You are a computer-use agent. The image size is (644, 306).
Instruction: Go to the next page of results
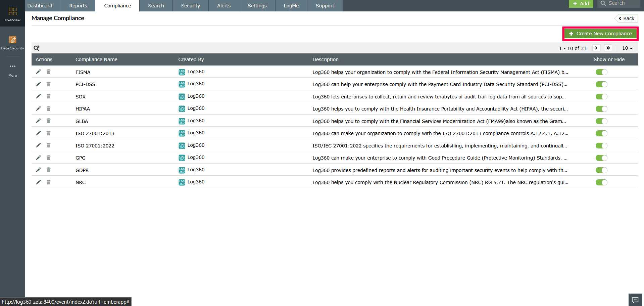[x=596, y=48]
